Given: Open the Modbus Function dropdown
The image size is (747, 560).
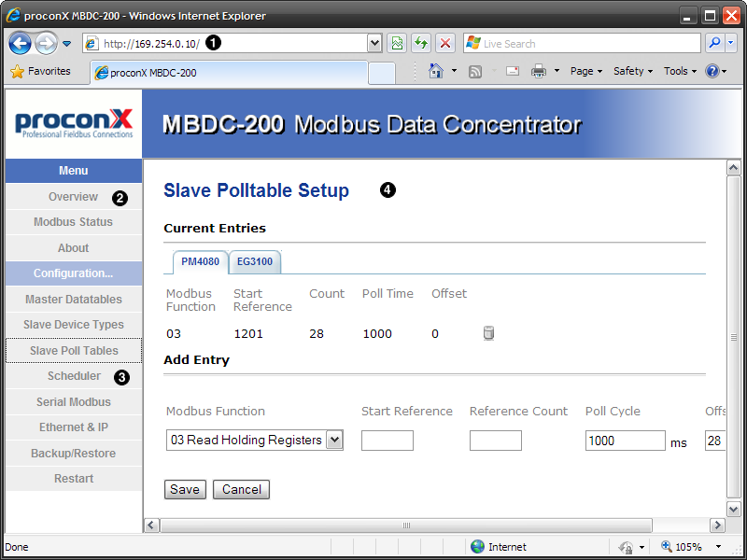Looking at the screenshot, I should pyautogui.click(x=254, y=440).
